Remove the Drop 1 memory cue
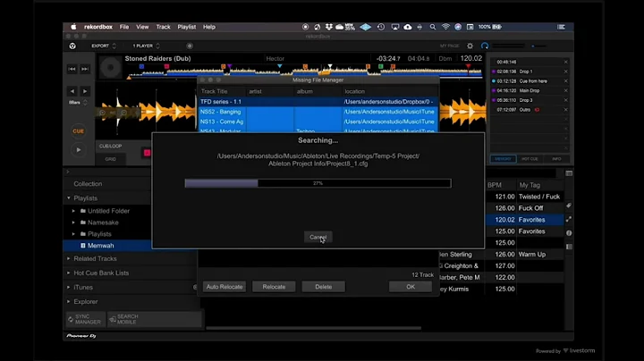 565,71
